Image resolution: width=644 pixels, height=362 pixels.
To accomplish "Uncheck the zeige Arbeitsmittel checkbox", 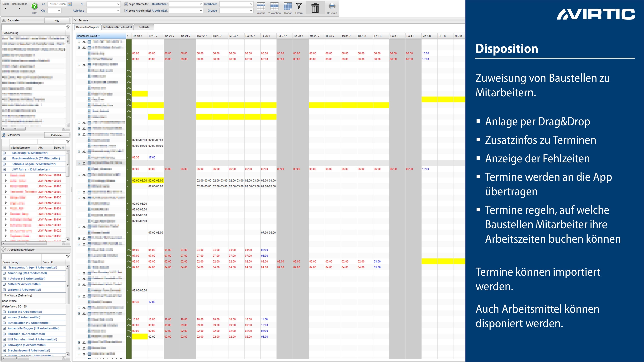I will [x=126, y=10].
